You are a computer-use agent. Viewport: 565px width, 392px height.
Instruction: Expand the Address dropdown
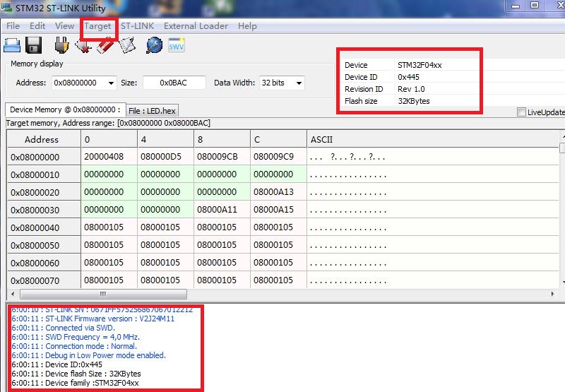pyautogui.click(x=111, y=83)
